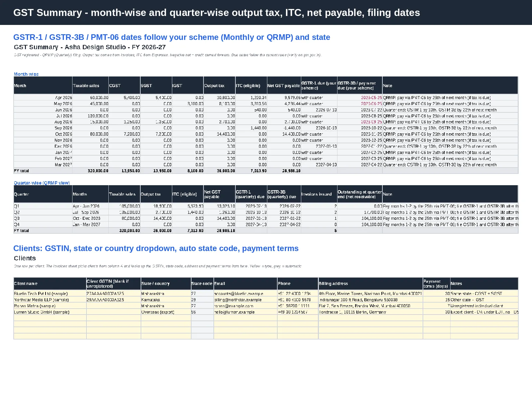The width and height of the screenshot is (532, 399).
Task: Select the 'Rohan Mehra (sample)' client cell
Action: point(50,306)
